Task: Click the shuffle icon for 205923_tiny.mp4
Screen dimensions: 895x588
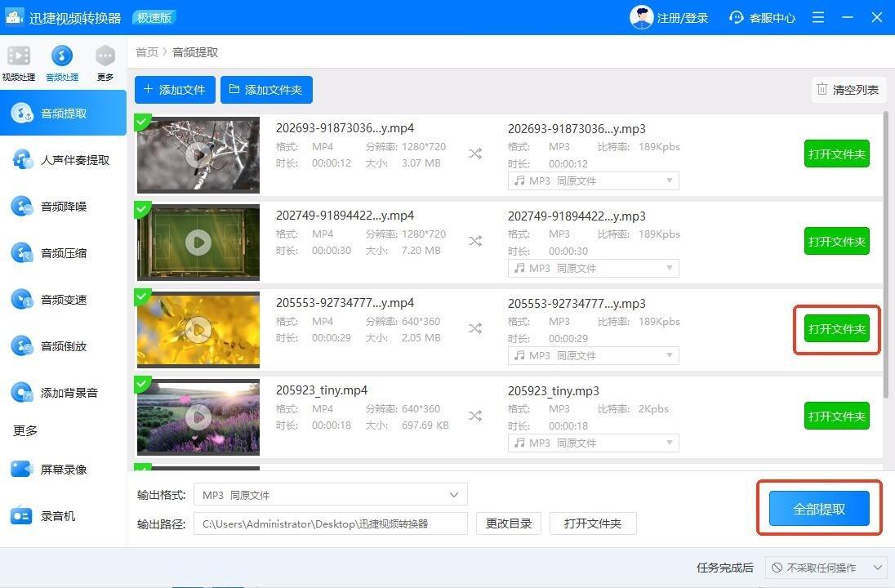Action: (474, 416)
